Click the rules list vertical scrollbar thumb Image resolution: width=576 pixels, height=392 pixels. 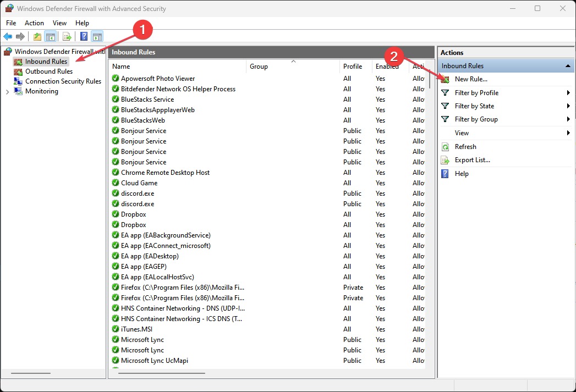[430, 78]
